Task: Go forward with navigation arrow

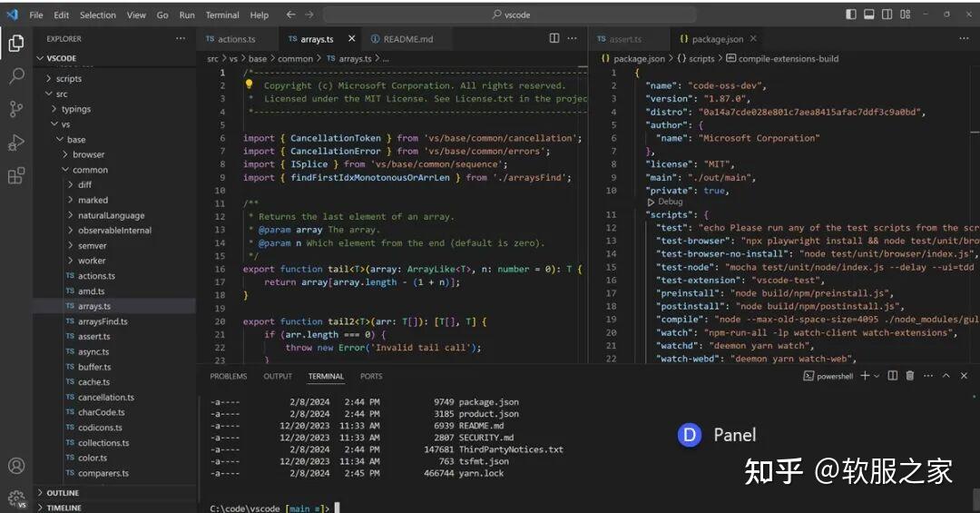Action: pos(309,15)
